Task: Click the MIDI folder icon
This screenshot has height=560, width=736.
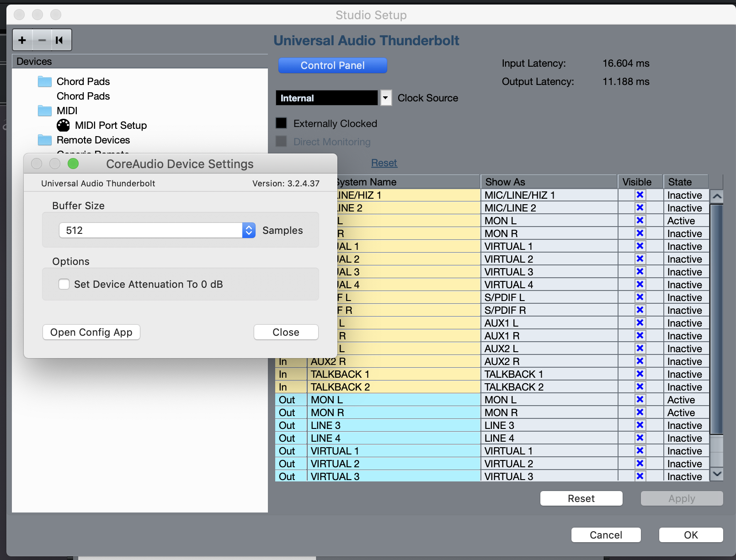Action: [45, 111]
